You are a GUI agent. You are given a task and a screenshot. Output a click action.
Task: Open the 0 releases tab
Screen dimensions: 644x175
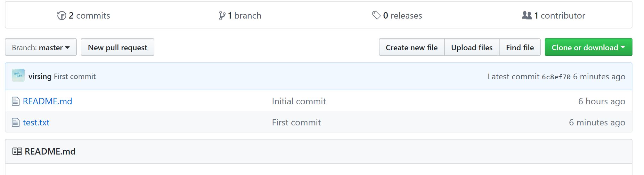pyautogui.click(x=397, y=15)
